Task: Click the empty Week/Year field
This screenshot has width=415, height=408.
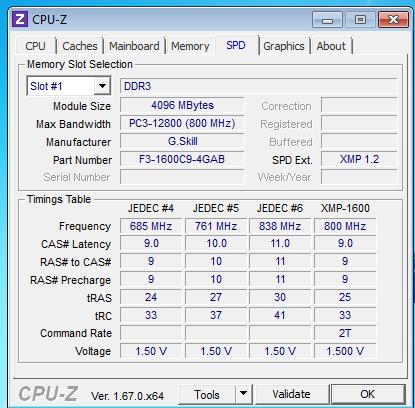Action: (x=359, y=177)
